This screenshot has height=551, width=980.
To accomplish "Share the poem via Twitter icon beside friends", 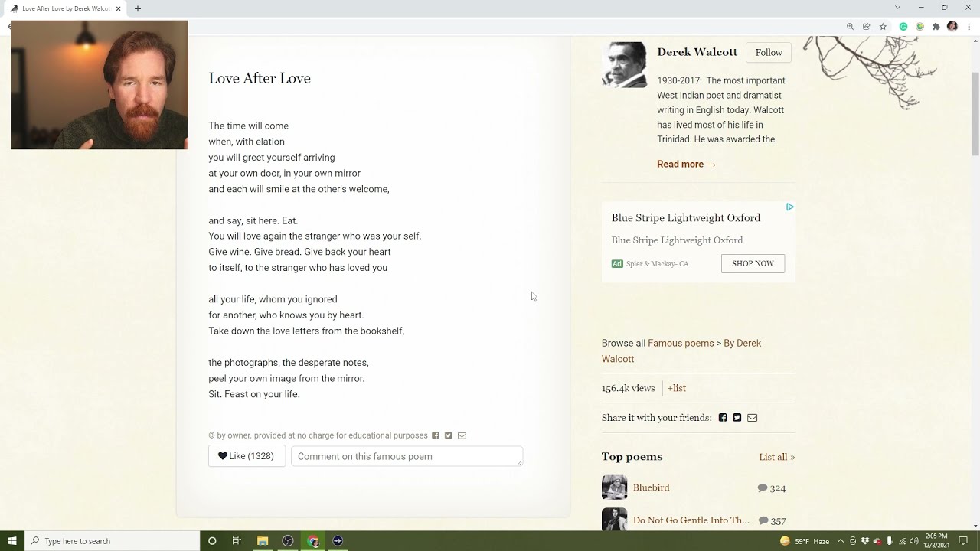I will tap(737, 418).
